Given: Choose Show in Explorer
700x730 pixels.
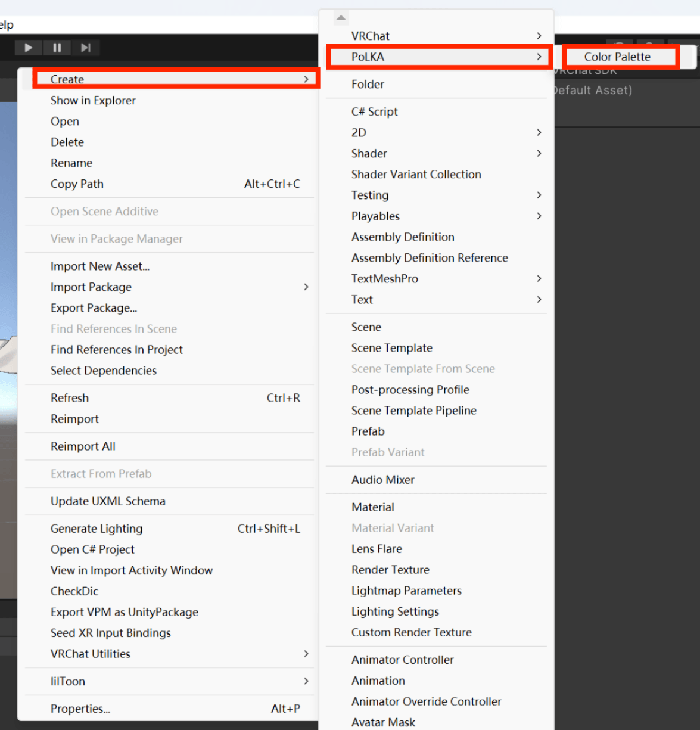Looking at the screenshot, I should (x=93, y=101).
